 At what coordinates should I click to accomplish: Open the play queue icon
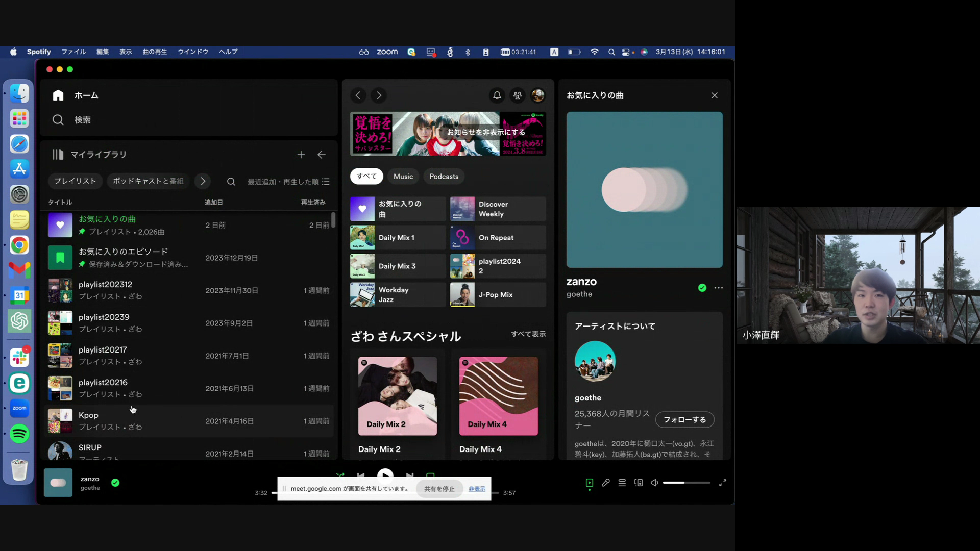(622, 483)
